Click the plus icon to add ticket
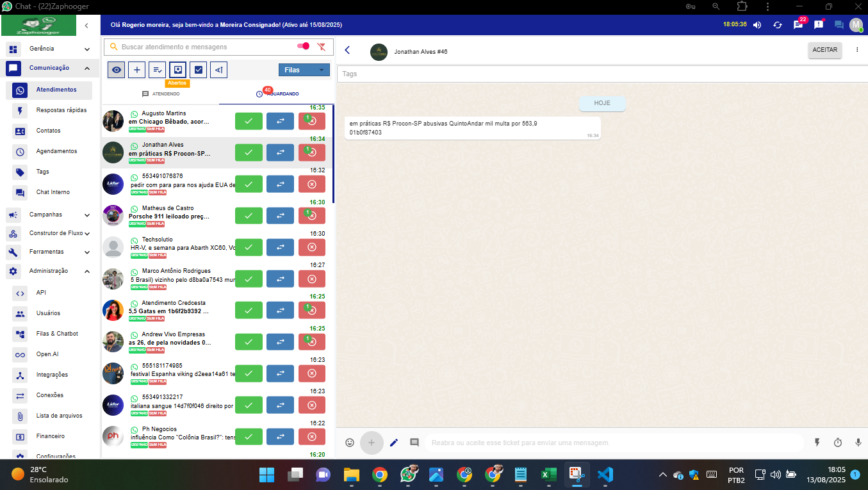Viewport: 868px width, 490px height. point(136,70)
